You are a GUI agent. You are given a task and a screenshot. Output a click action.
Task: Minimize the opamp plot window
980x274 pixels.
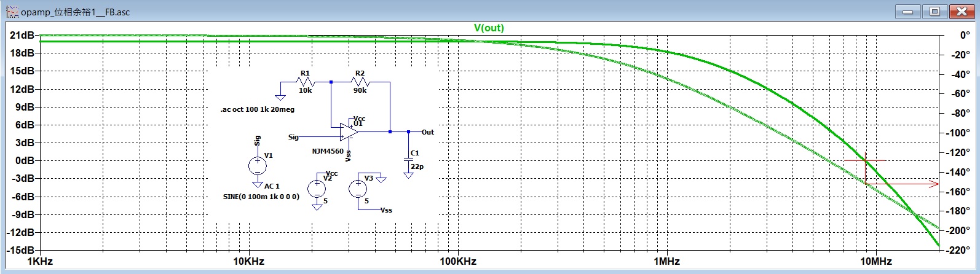point(907,11)
